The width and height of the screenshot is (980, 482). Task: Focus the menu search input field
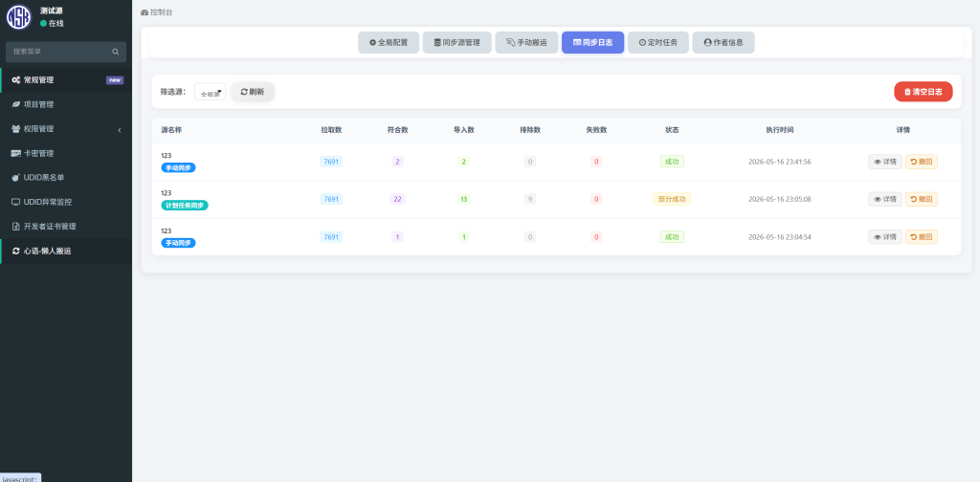[x=57, y=52]
